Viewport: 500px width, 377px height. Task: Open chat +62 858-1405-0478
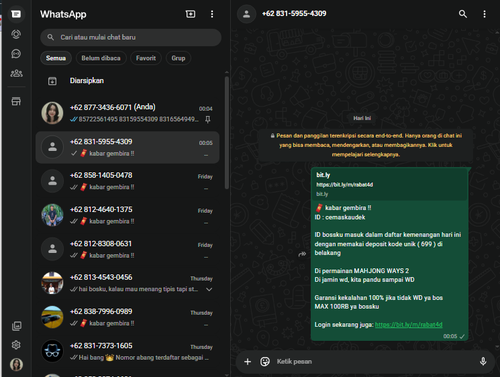pos(127,181)
